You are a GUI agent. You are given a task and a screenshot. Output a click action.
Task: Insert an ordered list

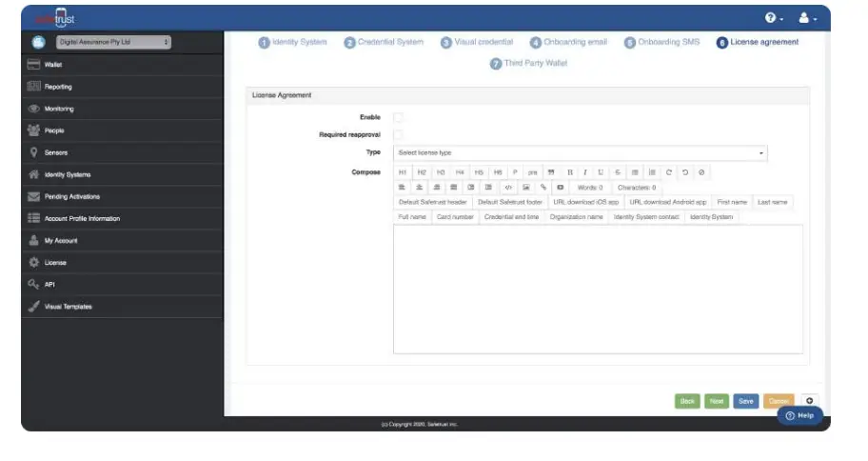(652, 172)
